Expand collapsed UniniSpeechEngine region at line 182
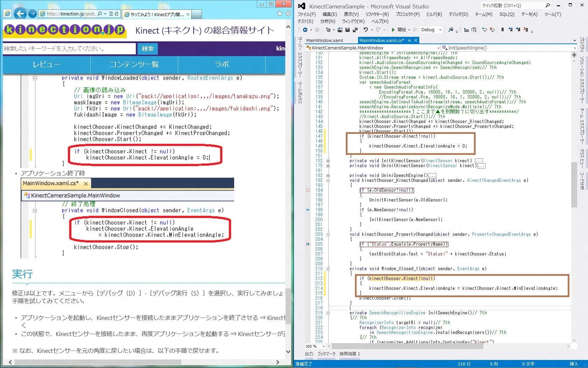The height and width of the screenshot is (368, 588). (x=328, y=176)
